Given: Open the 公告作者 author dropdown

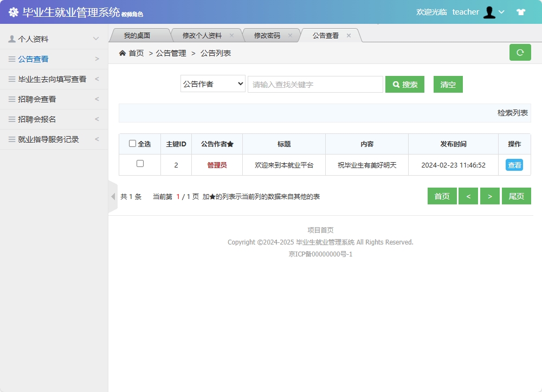Looking at the screenshot, I should click(x=212, y=84).
